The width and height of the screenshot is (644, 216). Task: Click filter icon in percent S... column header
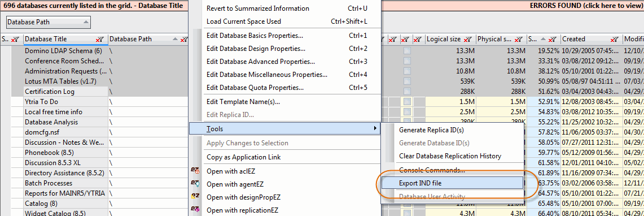click(x=553, y=40)
